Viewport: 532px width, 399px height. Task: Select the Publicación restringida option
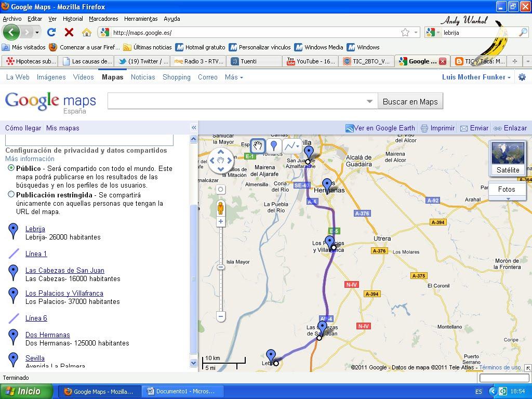(x=11, y=194)
